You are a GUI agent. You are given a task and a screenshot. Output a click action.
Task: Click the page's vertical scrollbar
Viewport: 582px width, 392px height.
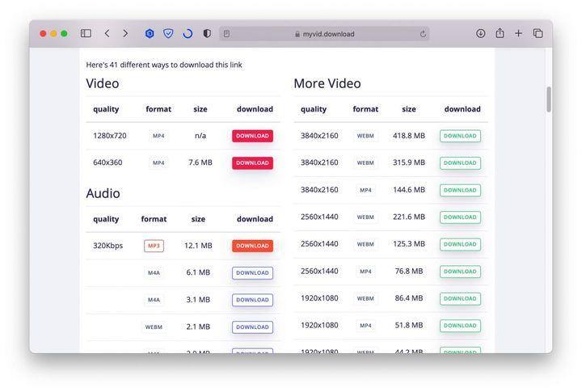549,99
